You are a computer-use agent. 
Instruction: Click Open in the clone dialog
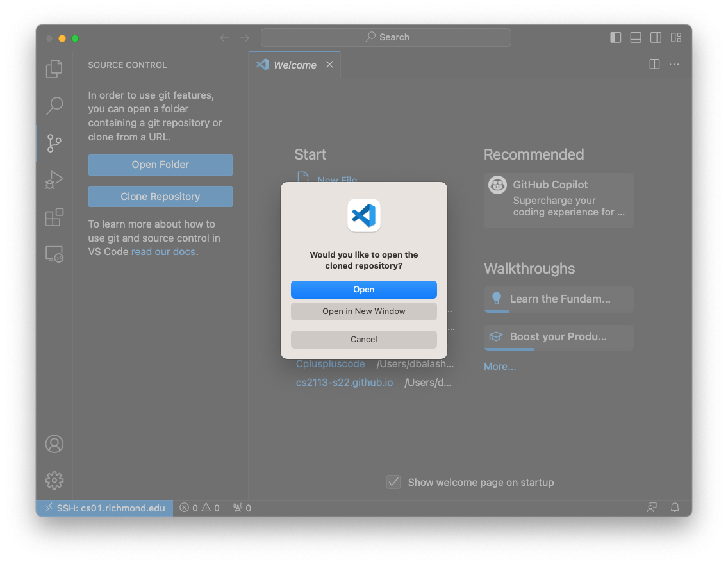pyautogui.click(x=363, y=290)
